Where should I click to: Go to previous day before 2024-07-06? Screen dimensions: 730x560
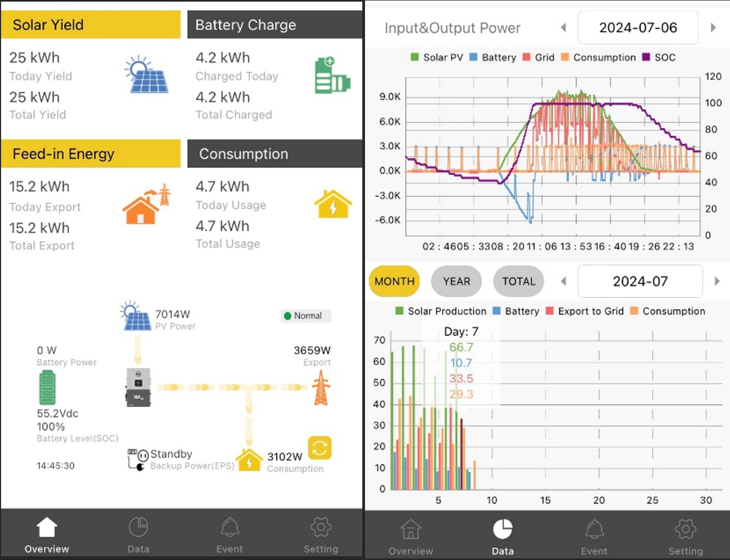pos(563,27)
